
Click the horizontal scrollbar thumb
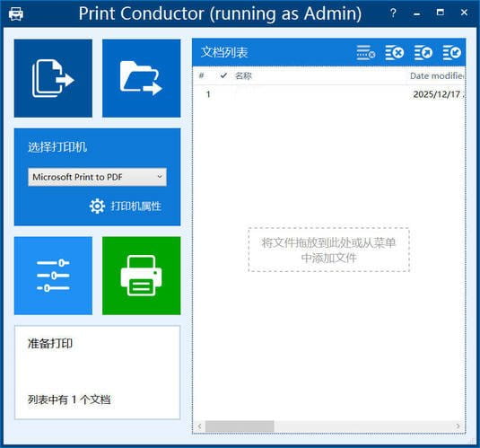coord(240,426)
